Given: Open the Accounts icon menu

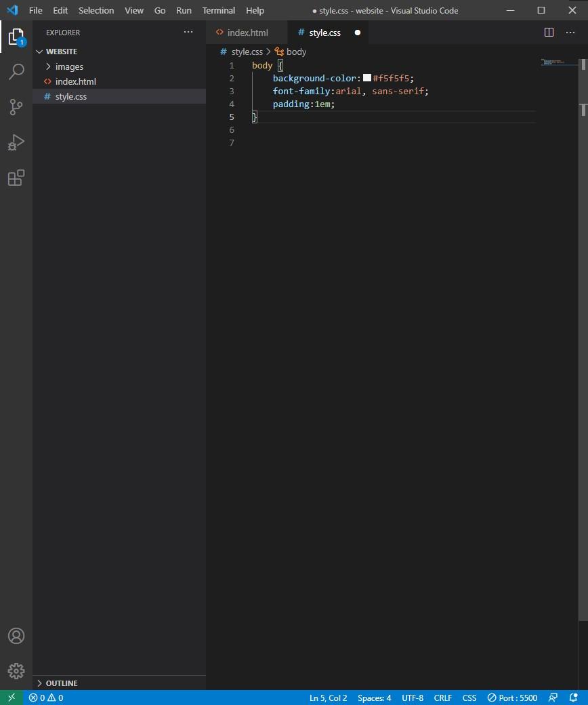Looking at the screenshot, I should pyautogui.click(x=16, y=636).
